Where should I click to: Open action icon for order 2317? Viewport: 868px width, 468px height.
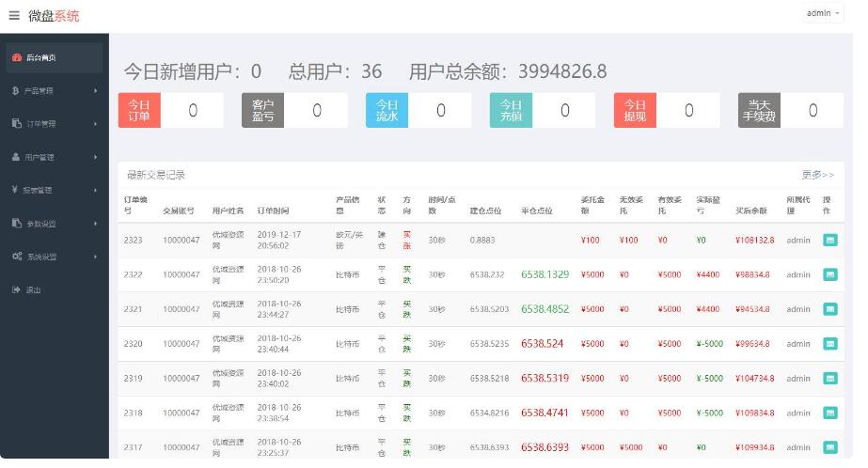(x=829, y=447)
